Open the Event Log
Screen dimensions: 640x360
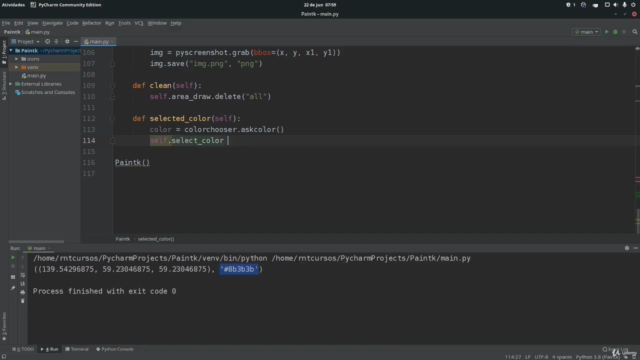pos(615,349)
